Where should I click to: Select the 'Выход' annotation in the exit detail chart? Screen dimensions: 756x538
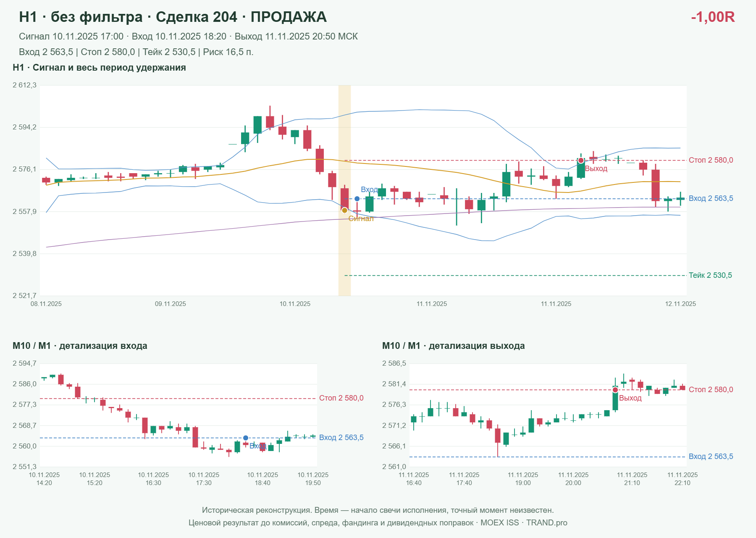[x=630, y=398]
